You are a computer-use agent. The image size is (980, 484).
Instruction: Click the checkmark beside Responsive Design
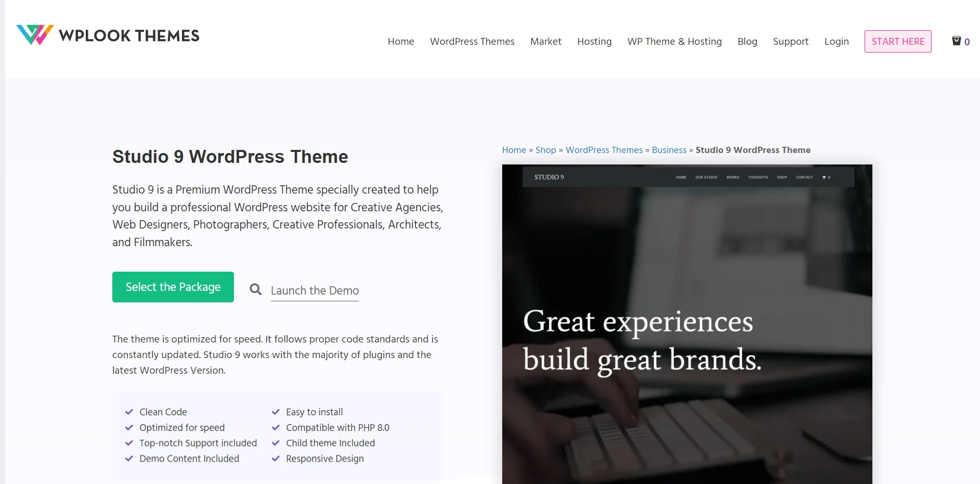point(276,459)
